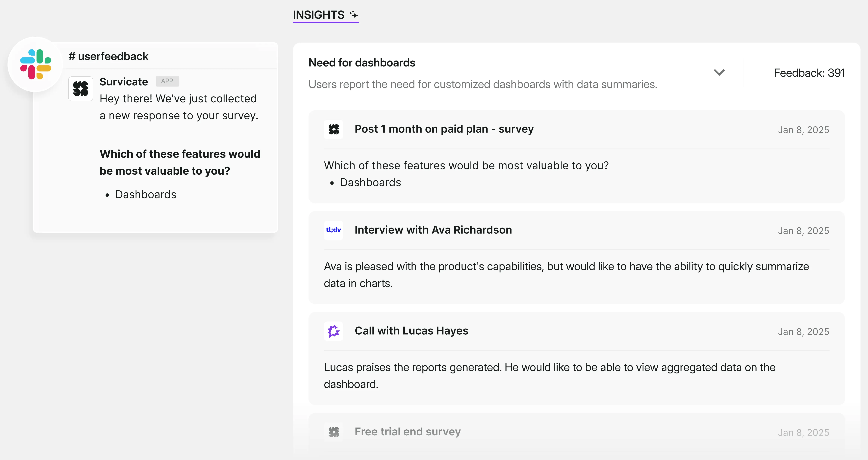868x460 pixels.
Task: Click the Survicate icon on the survey card
Action: [334, 129]
